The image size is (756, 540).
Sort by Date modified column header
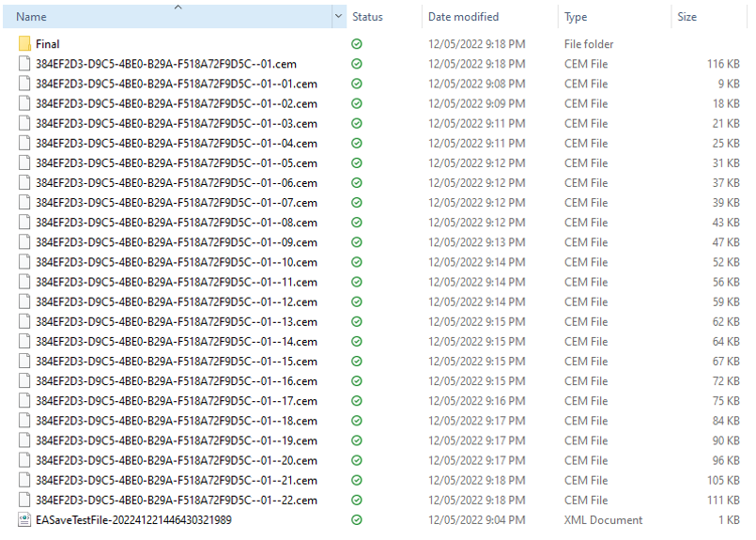[x=463, y=17]
